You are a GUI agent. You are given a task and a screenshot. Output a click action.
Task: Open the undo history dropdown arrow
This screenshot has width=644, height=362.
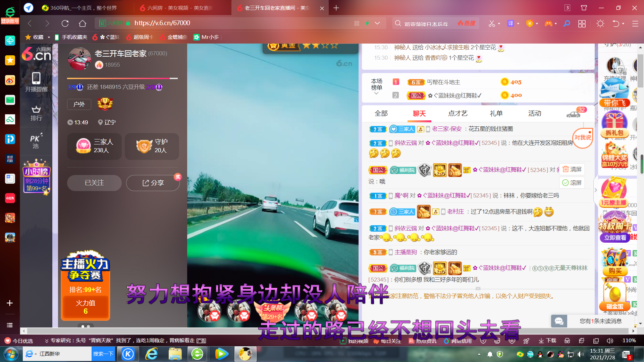(623, 23)
